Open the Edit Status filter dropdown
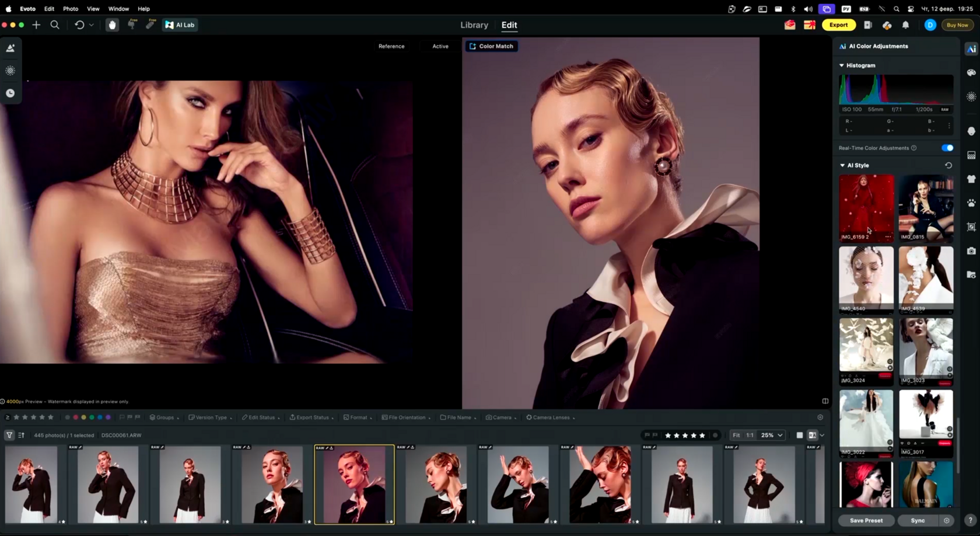The height and width of the screenshot is (536, 980). (261, 417)
